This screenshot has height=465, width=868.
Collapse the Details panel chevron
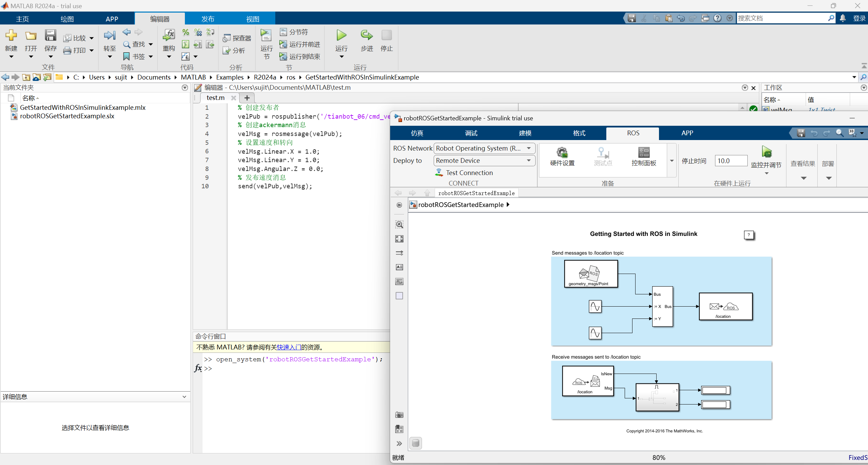click(184, 397)
